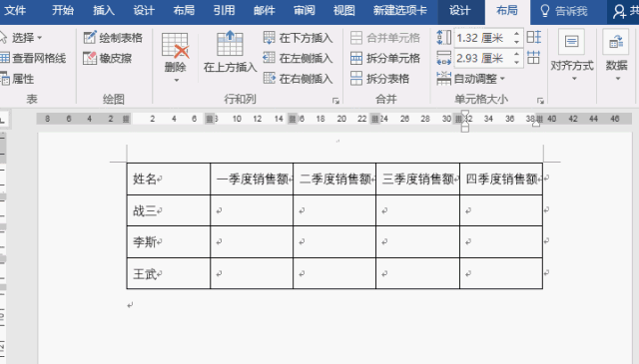Switch to the 开始 ribbon tab
The height and width of the screenshot is (364, 639).
point(63,11)
